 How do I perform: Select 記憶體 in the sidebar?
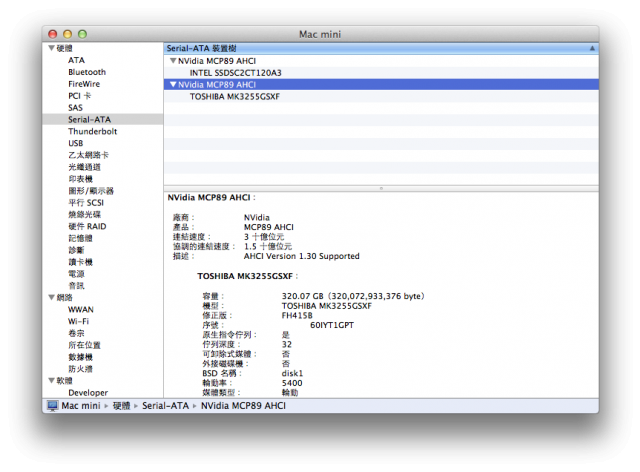tap(80, 238)
